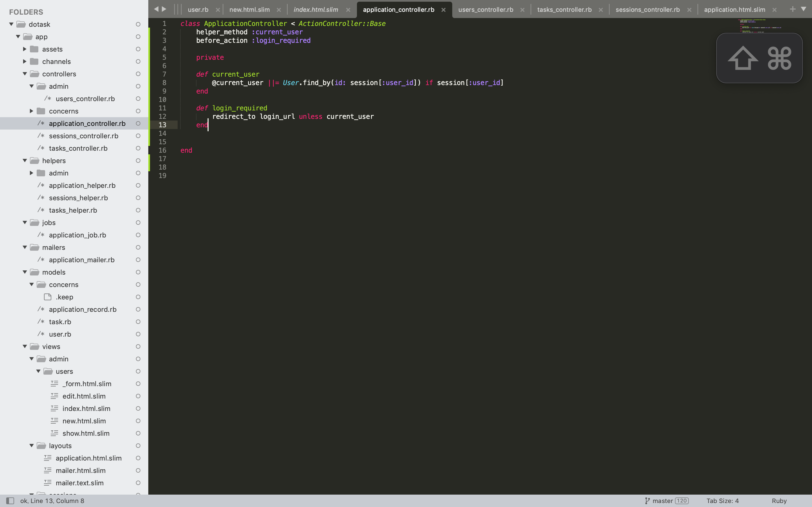
Task: Switch to the users_controller.rb tab
Action: (485, 9)
